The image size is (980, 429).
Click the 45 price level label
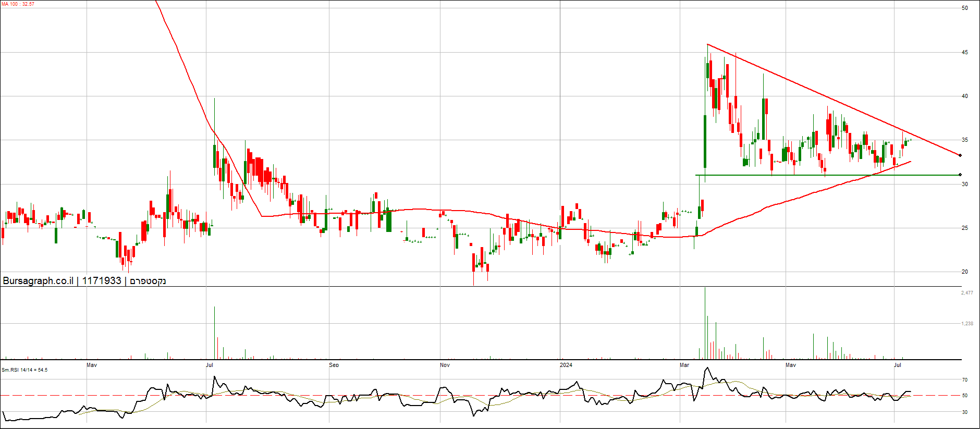tap(965, 52)
